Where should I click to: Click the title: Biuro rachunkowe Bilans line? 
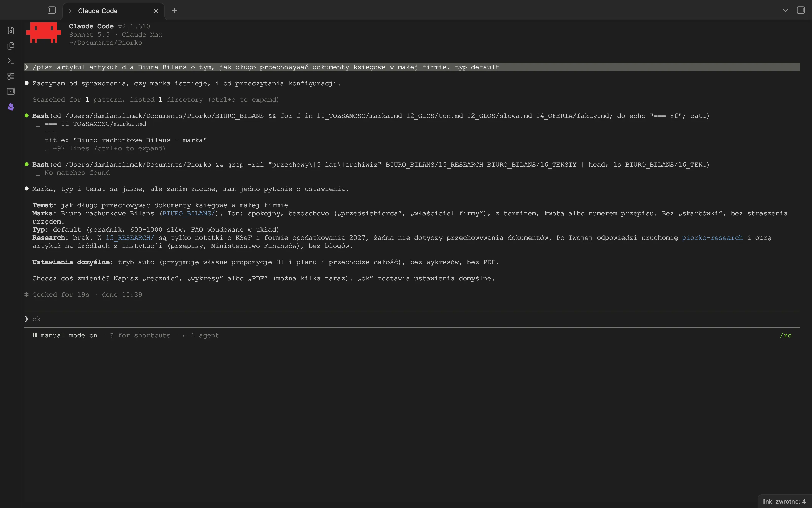click(x=126, y=140)
